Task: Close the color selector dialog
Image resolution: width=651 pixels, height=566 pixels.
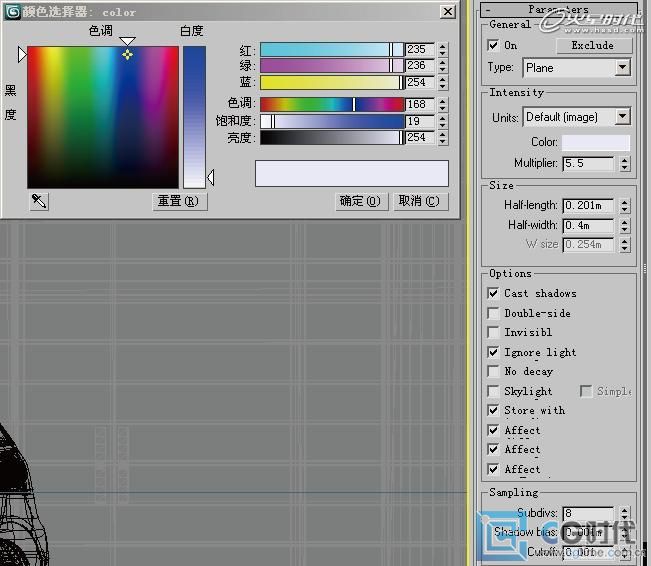Action: tap(448, 11)
